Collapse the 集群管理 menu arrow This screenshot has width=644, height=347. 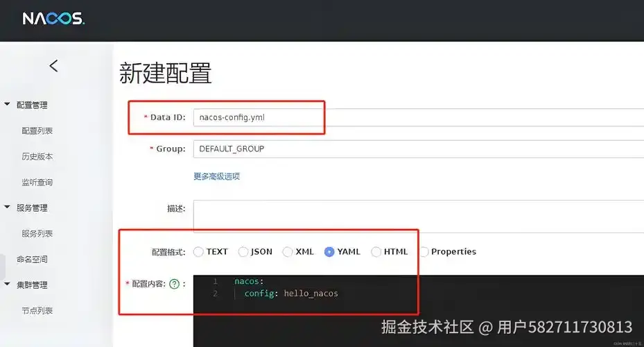pyautogui.click(x=7, y=284)
